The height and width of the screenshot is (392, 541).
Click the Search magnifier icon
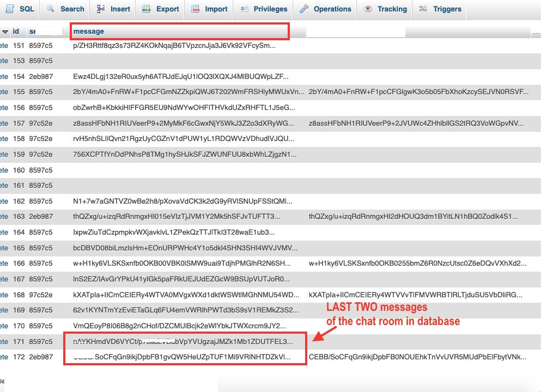point(51,9)
